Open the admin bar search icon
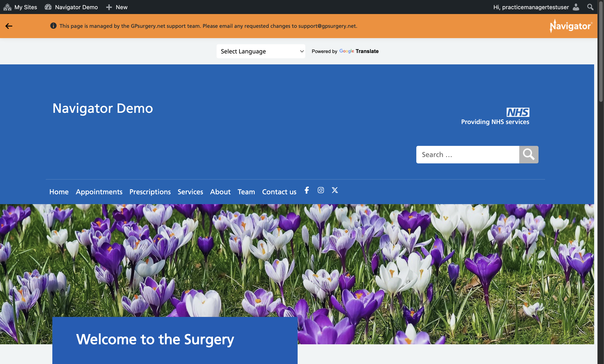Image resolution: width=604 pixels, height=364 pixels. pos(590,7)
